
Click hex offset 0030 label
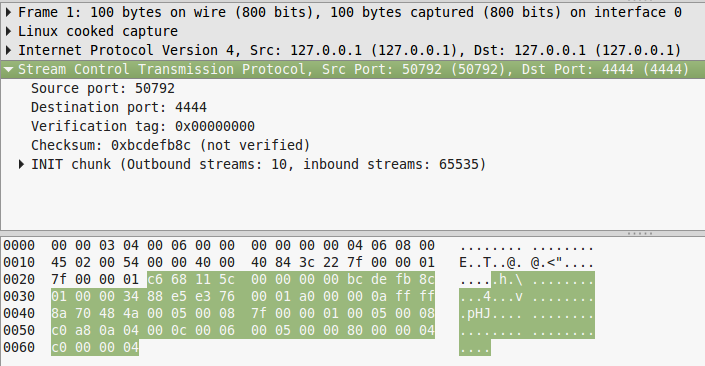click(19, 297)
